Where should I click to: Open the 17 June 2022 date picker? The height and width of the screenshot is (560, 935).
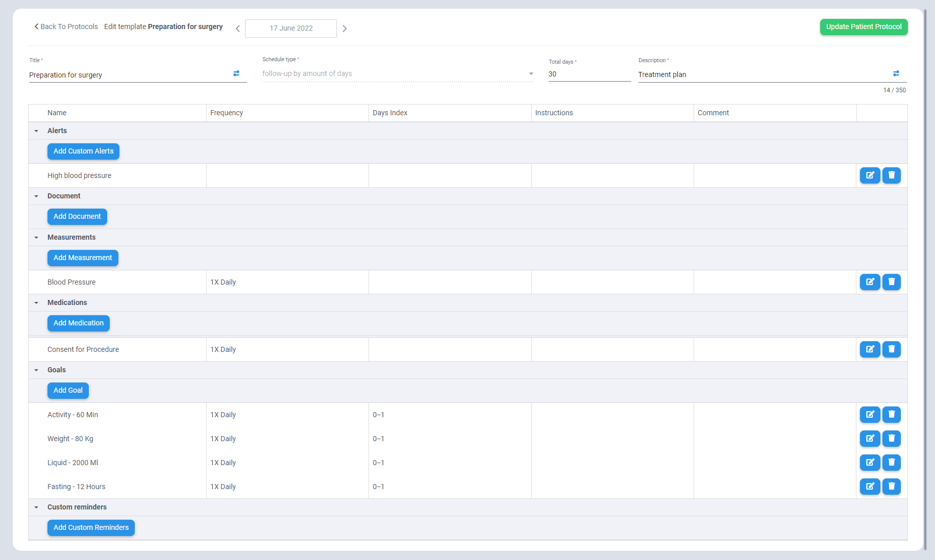point(291,29)
